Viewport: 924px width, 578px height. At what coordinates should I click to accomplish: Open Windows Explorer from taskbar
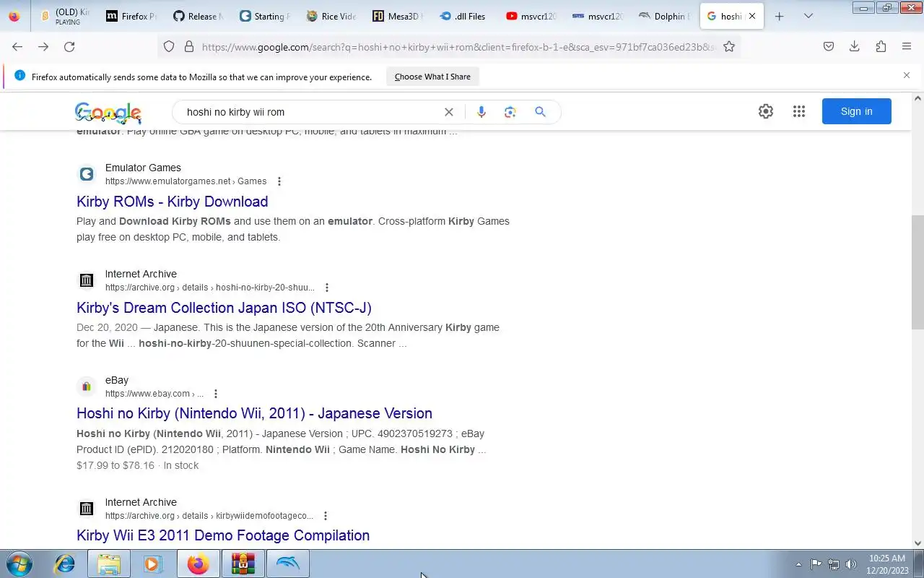[x=109, y=564]
